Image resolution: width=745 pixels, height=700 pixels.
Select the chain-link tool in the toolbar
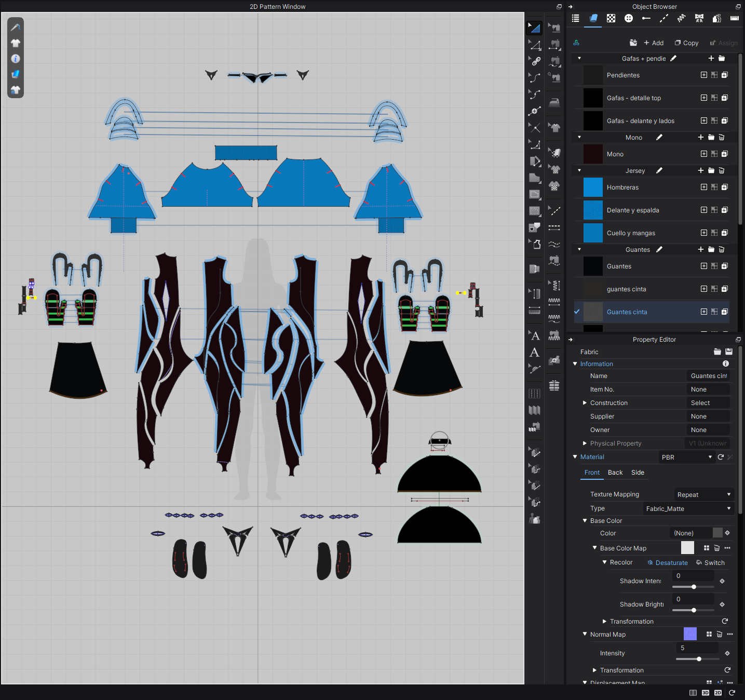[535, 61]
